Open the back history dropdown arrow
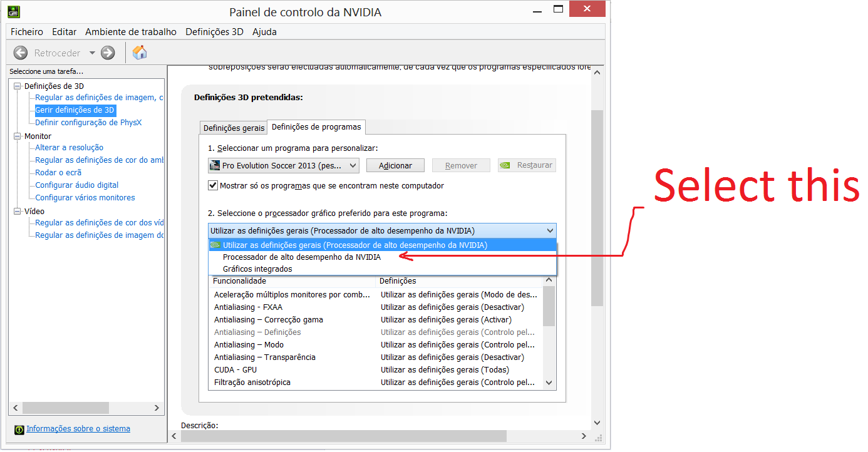Screen dimensions: 868x452 [92, 53]
